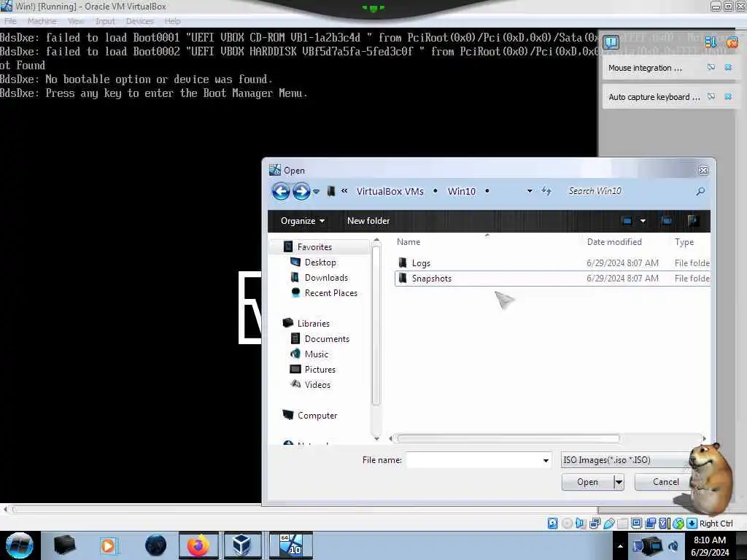Viewport: 747px width, 560px height.
Task: Click the hard disk status bar icon
Action: (x=553, y=524)
